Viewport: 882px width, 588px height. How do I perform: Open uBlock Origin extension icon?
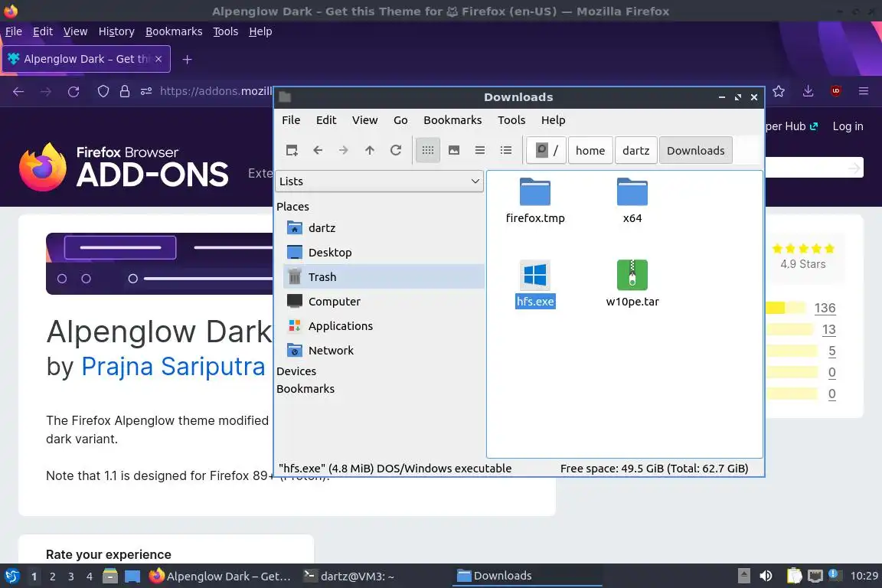pos(836,91)
